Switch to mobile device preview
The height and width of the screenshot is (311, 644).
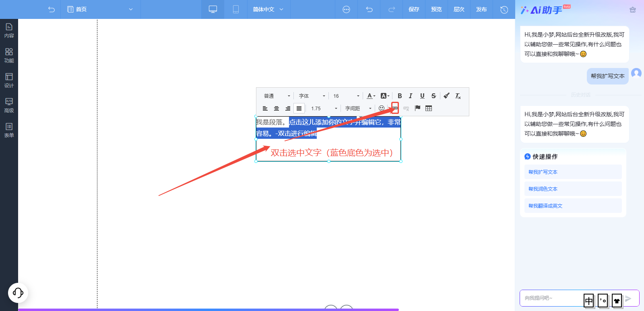click(236, 9)
